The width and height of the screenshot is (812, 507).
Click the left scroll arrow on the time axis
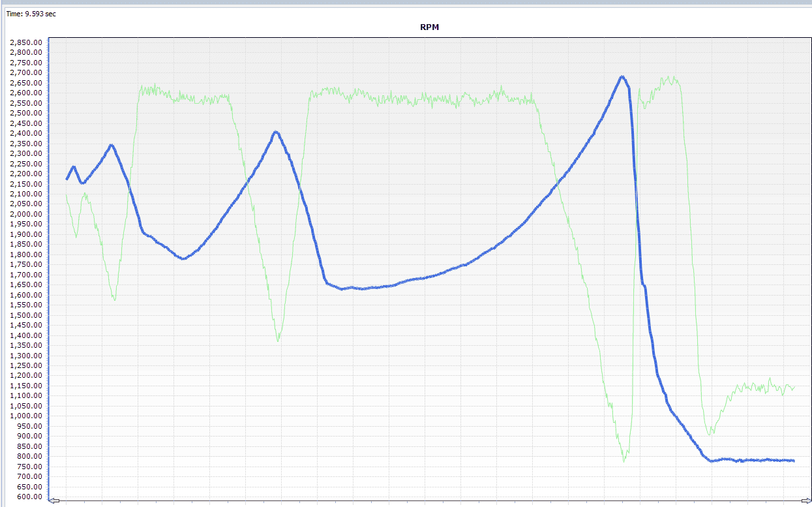55,501
